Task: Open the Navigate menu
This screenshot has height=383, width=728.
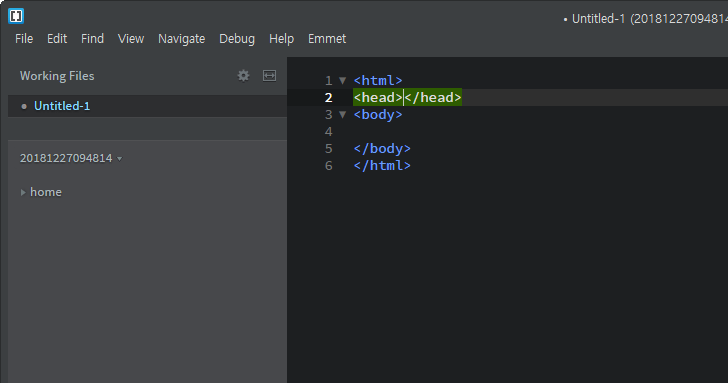Action: (182, 39)
